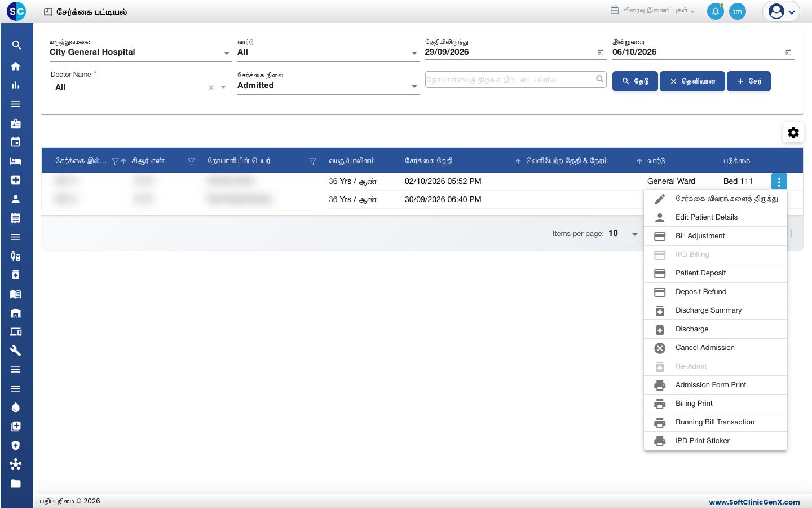Filter the நோயாளியின் பெயர் column
Image resolution: width=812 pixels, height=508 pixels.
[x=312, y=161]
